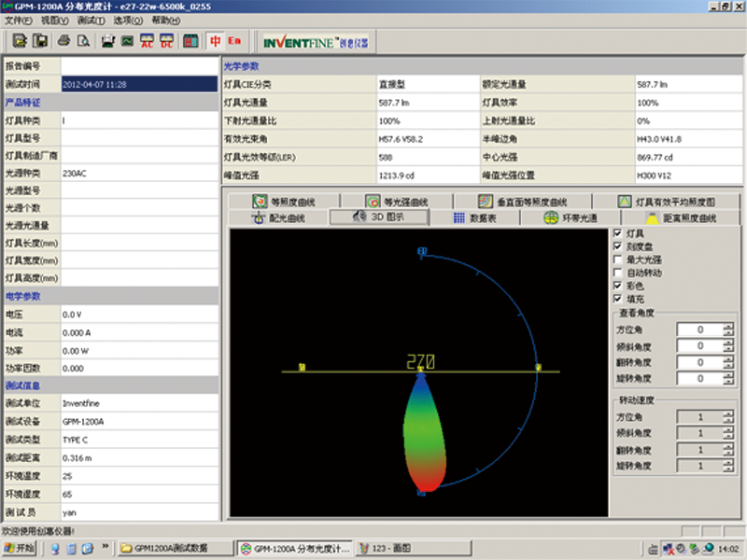The image size is (747, 560).
Task: Switch interface language to English (En)
Action: click(234, 41)
